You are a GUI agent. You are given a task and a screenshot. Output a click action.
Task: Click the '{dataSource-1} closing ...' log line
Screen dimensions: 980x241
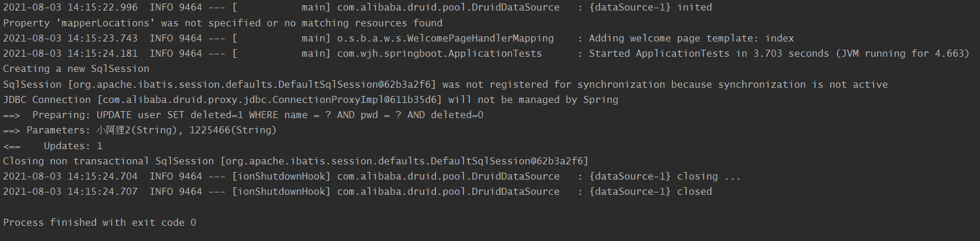point(372,176)
